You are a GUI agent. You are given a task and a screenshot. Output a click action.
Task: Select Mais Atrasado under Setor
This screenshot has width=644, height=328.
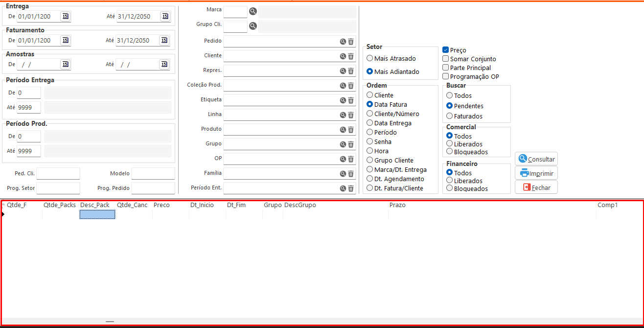click(x=370, y=59)
